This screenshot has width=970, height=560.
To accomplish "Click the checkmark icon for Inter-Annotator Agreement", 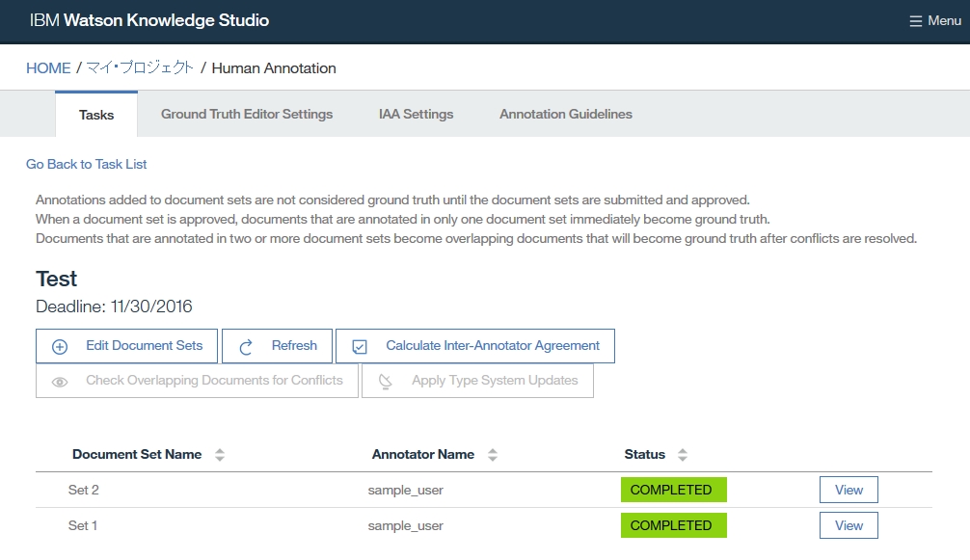I will point(360,347).
